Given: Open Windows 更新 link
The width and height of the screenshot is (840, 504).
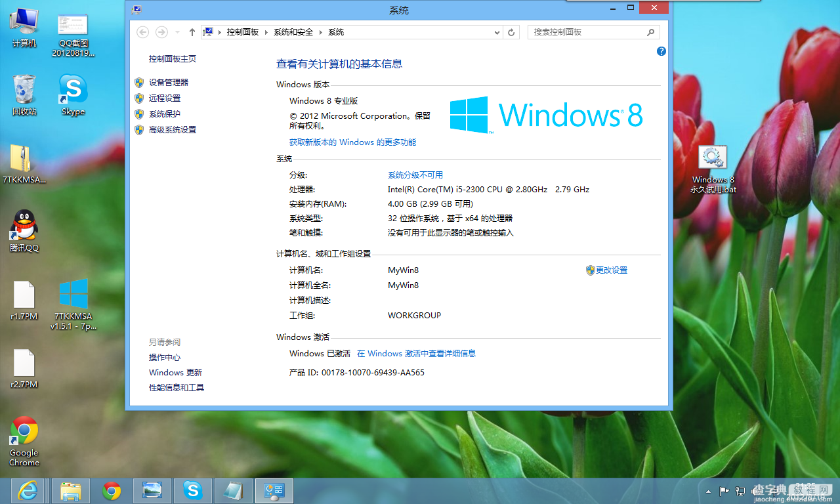Looking at the screenshot, I should click(x=176, y=373).
